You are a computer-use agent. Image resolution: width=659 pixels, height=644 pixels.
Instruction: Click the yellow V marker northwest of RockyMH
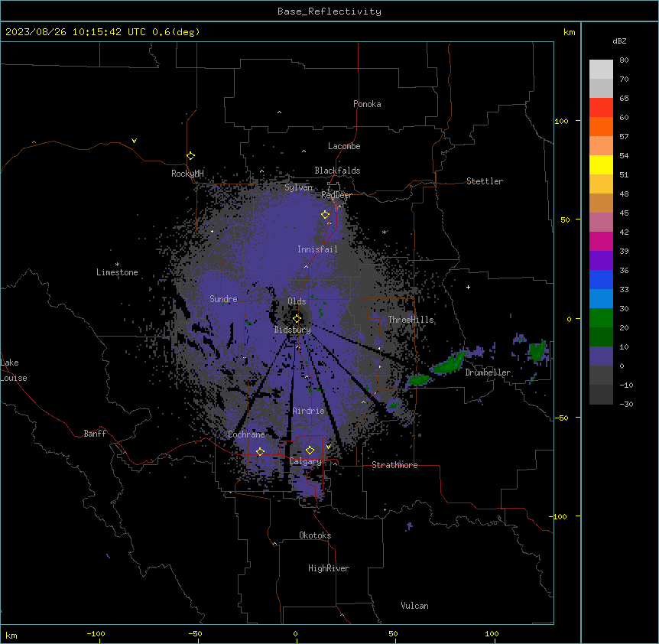pyautogui.click(x=134, y=141)
